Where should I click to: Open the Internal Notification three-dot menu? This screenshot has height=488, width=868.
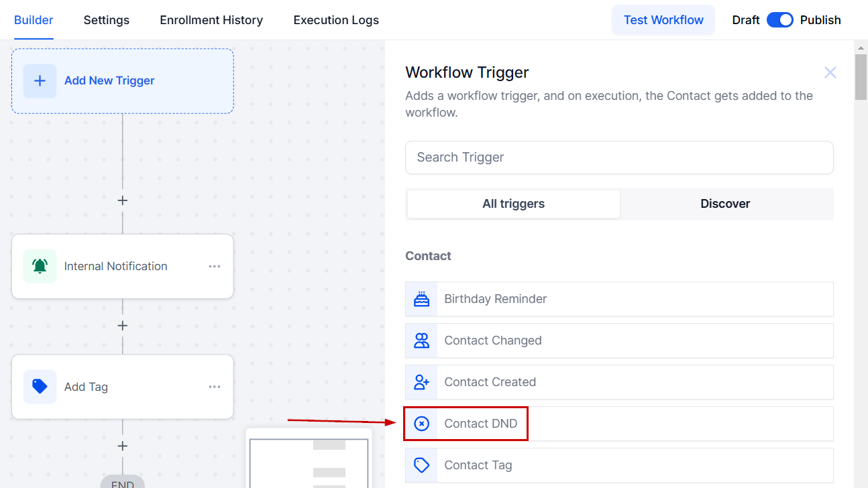point(215,266)
